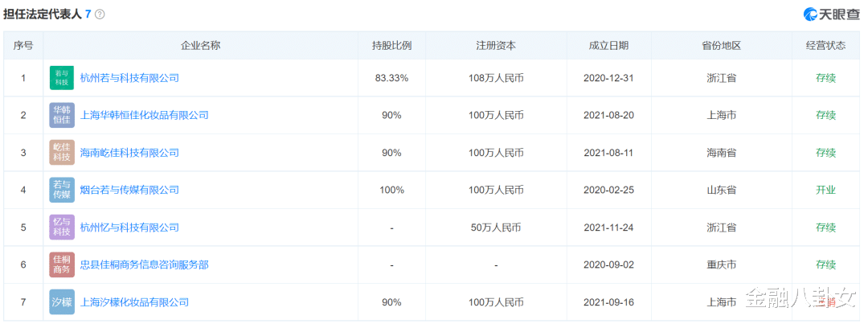Click the blue 汐檬 logo badge

click(61, 302)
